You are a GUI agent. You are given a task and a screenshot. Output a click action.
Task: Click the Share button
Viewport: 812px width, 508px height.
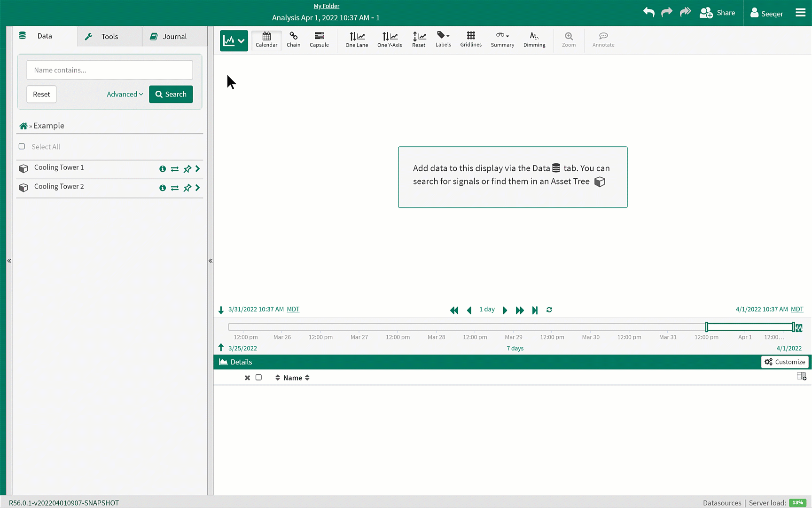click(718, 13)
